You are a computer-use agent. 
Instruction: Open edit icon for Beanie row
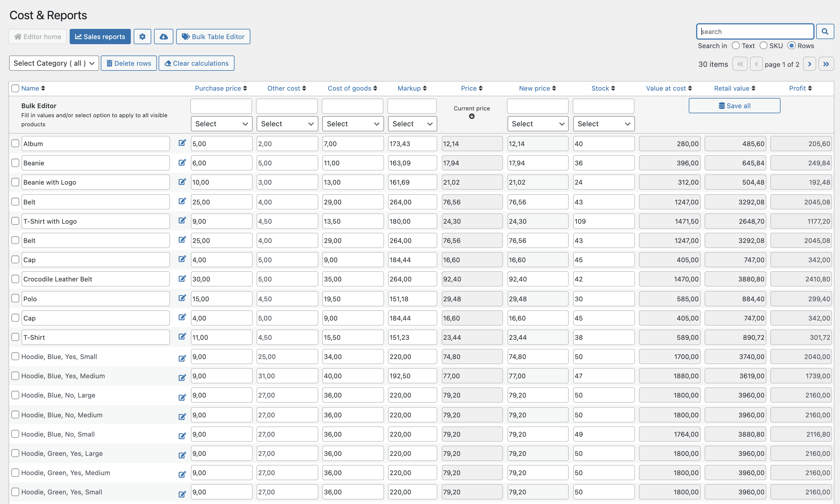182,162
